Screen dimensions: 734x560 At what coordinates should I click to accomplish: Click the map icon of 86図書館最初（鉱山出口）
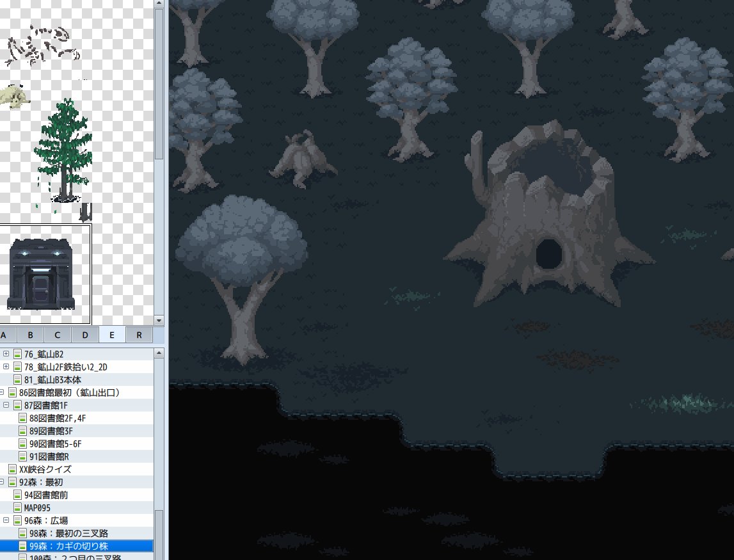pyautogui.click(x=13, y=392)
